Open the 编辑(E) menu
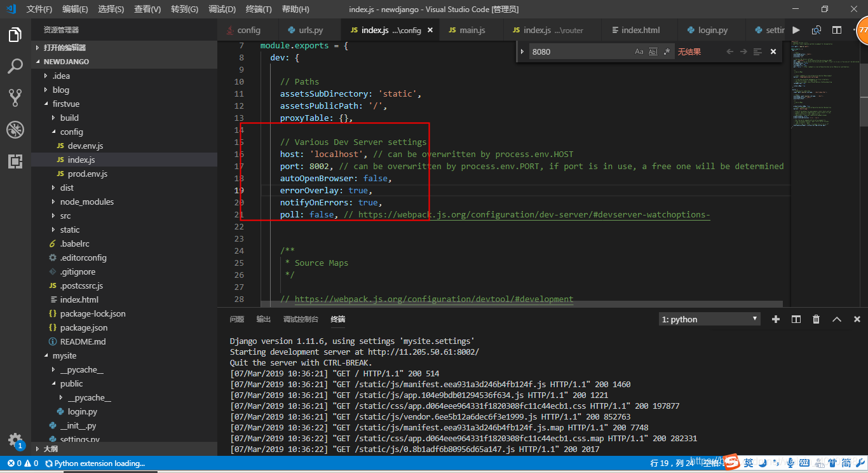This screenshot has width=868, height=473. pyautogui.click(x=75, y=9)
